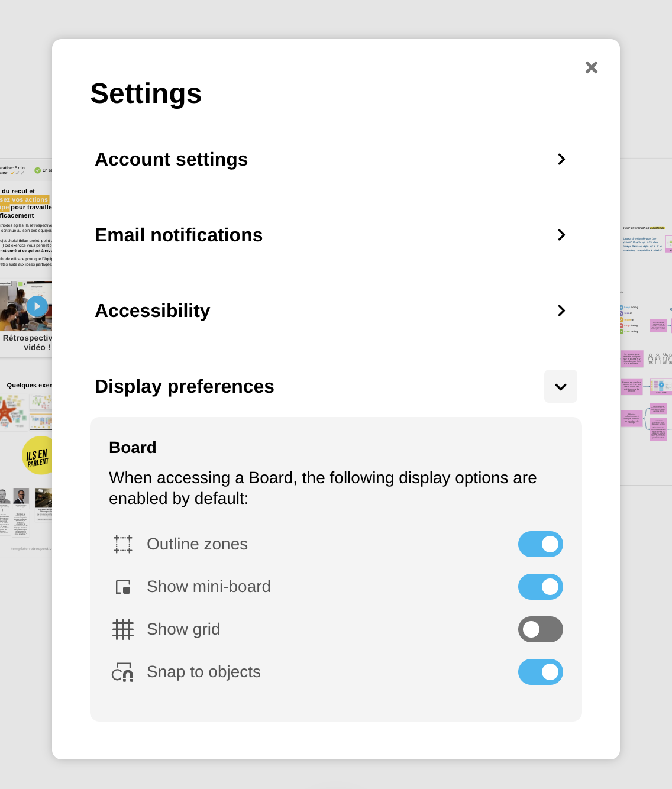This screenshot has height=789, width=672.
Task: Disable the Outline zones toggle
Action: tap(540, 544)
